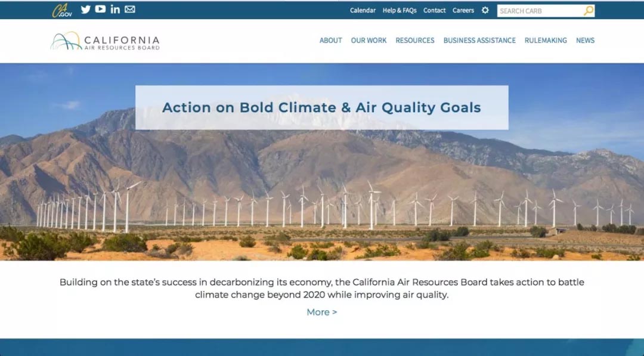Open the Rulemaking menu
Image resolution: width=644 pixels, height=356 pixels.
546,41
